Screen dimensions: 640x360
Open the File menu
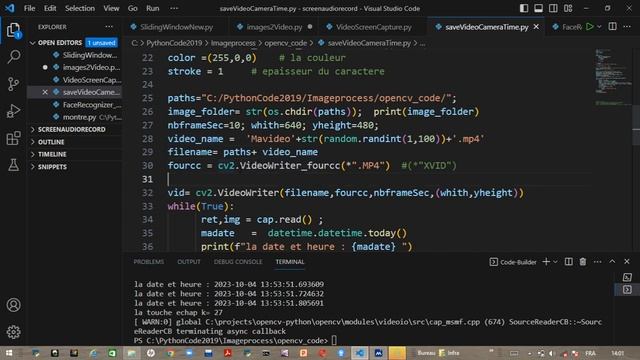pyautogui.click(x=29, y=8)
